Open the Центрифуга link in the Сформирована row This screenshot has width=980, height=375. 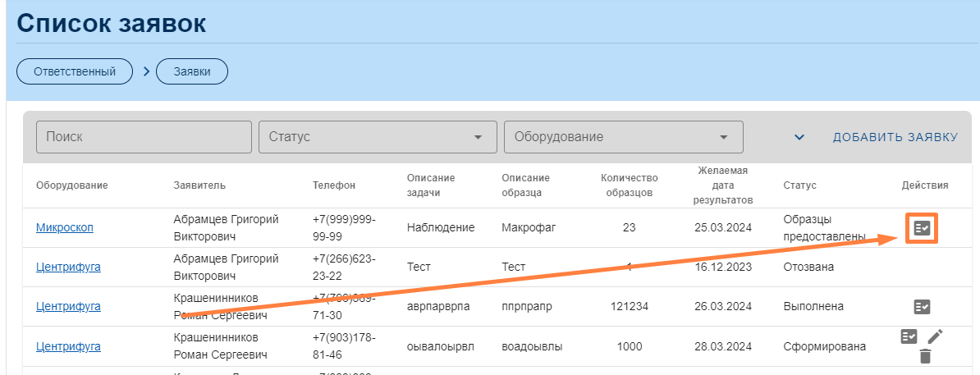(68, 346)
